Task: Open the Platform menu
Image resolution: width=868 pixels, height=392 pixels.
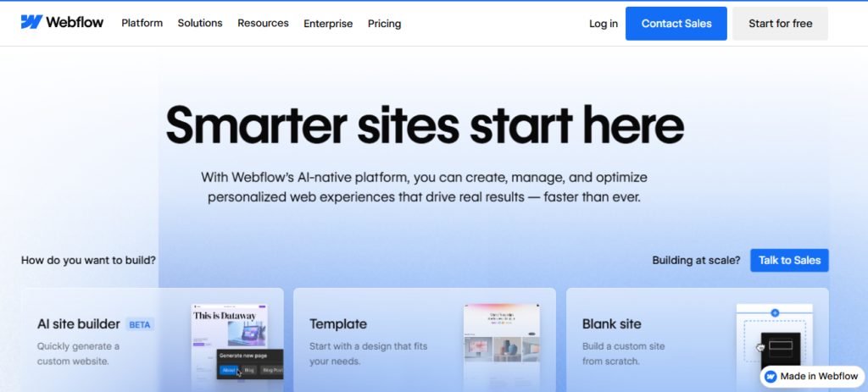Action: pos(142,23)
